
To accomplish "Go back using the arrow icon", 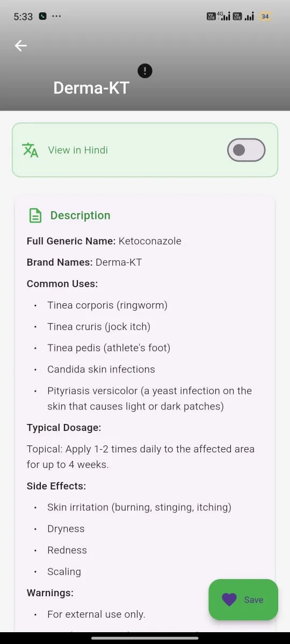I will pos(20,46).
